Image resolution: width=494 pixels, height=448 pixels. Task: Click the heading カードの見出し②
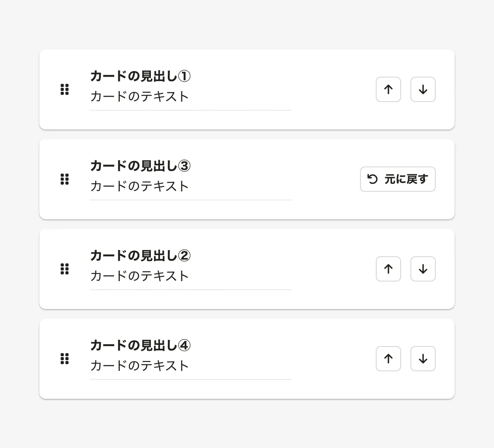[140, 255]
